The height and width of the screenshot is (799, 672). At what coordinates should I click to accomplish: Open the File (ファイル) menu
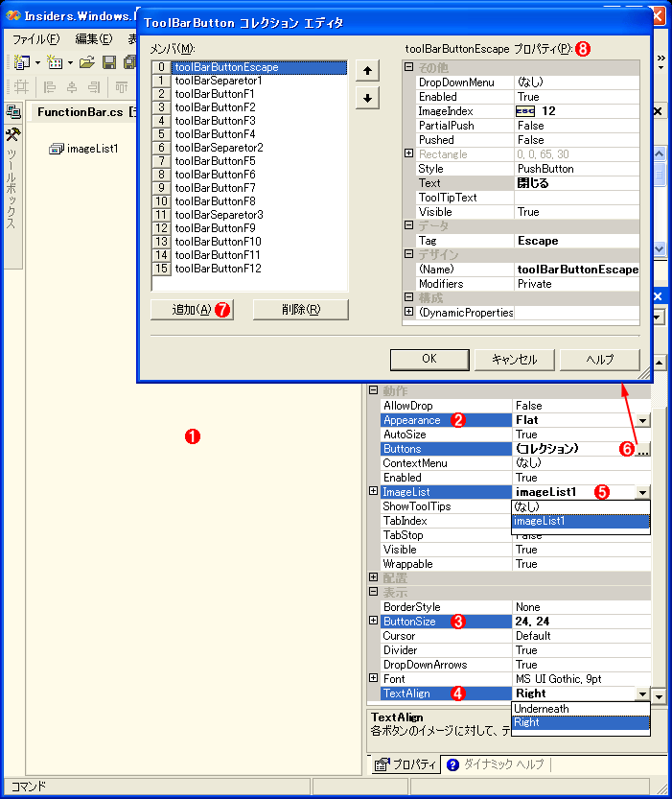35,39
